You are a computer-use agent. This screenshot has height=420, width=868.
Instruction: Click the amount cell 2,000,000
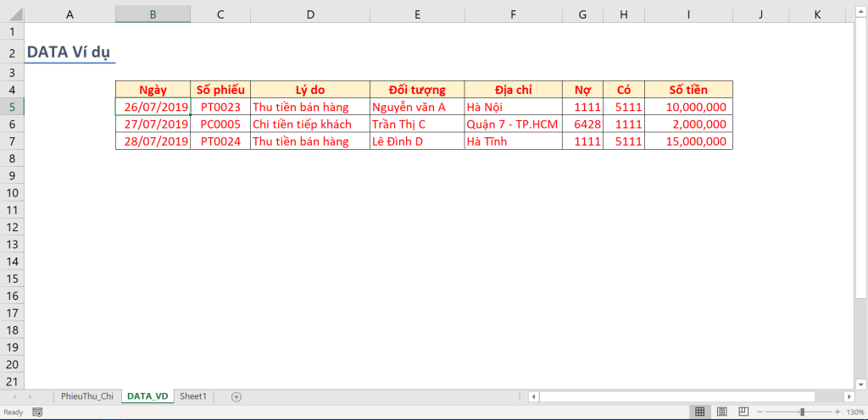(x=688, y=124)
